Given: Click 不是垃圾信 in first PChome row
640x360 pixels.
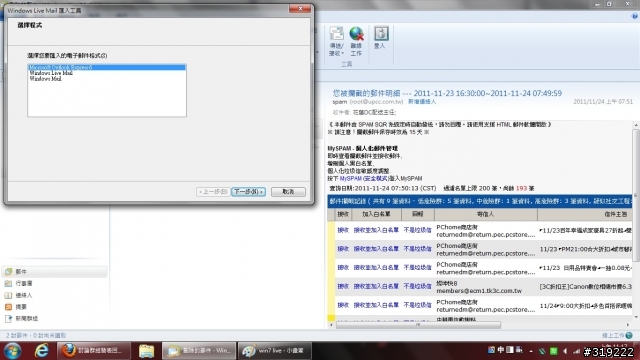Looking at the screenshot, I should click(x=417, y=230).
